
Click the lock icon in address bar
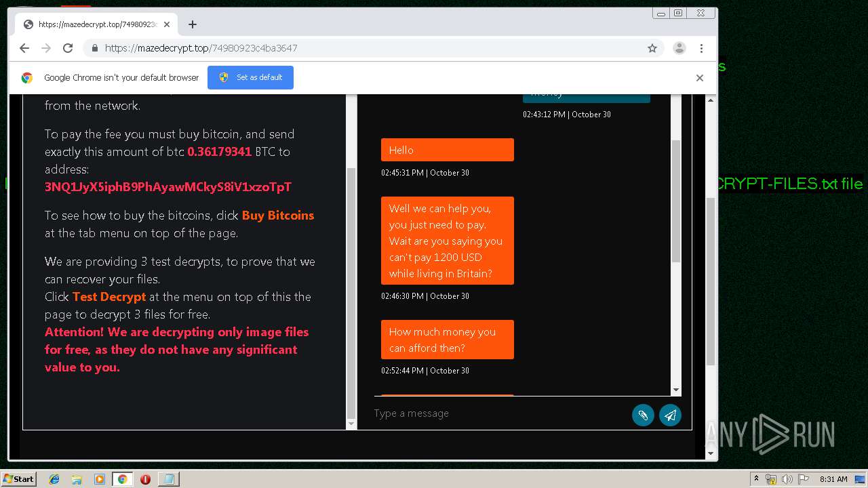[95, 48]
